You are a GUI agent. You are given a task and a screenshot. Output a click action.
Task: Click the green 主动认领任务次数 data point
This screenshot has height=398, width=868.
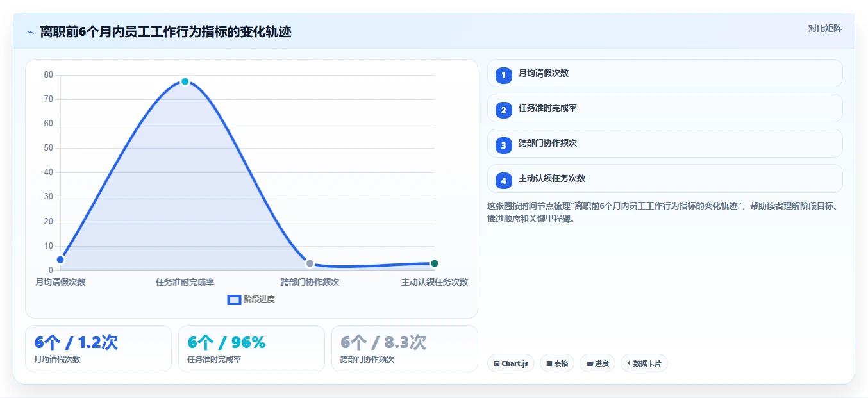(435, 263)
